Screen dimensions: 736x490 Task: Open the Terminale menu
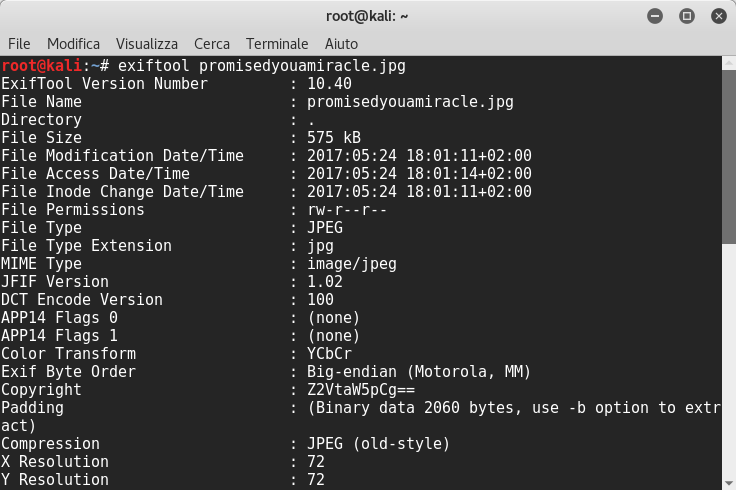277,44
